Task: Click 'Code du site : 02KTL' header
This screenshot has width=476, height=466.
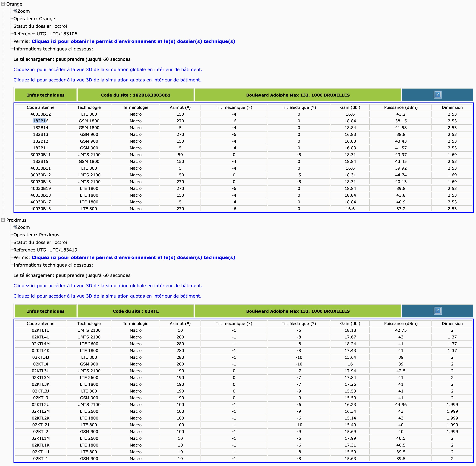Action: (x=136, y=311)
